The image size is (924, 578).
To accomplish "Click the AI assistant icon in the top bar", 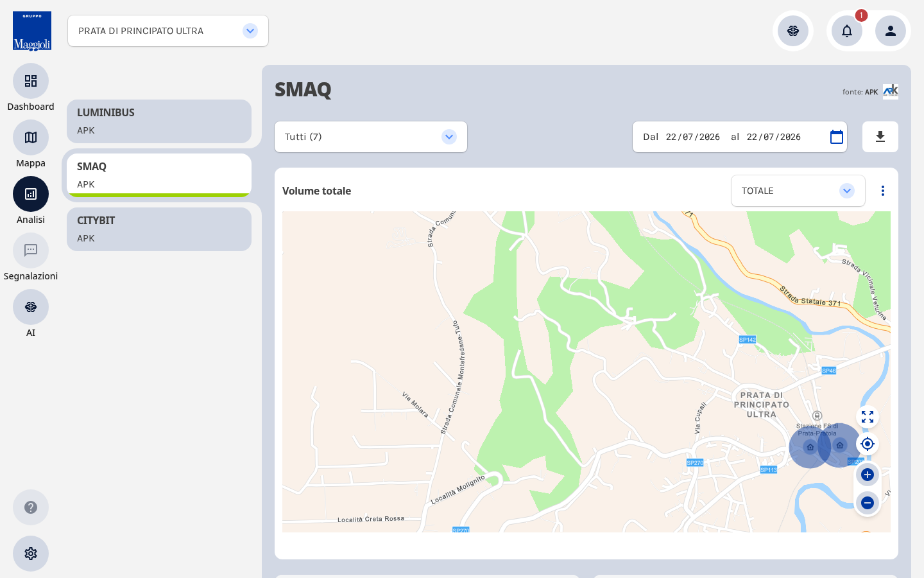I will point(793,31).
